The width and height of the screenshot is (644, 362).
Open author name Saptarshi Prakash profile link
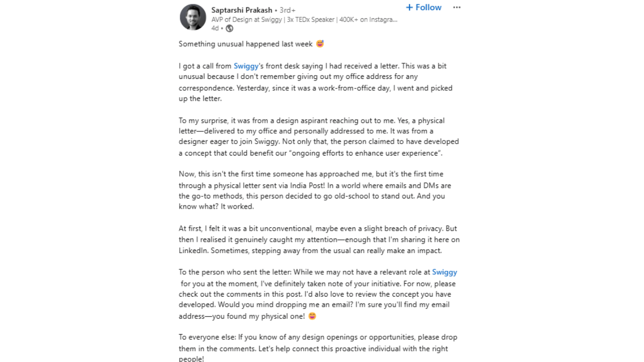(241, 10)
